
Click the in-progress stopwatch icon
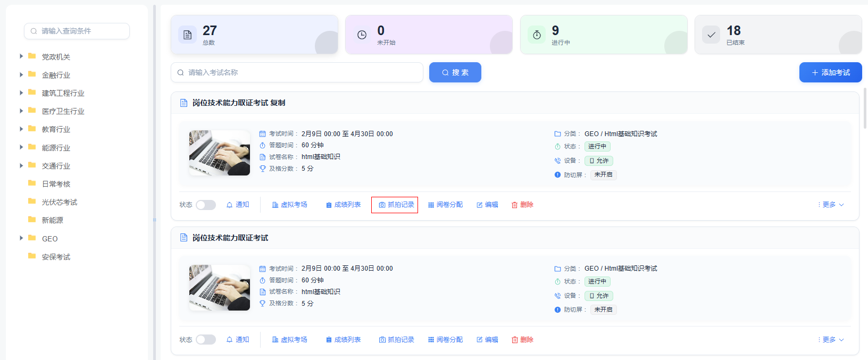tap(537, 35)
